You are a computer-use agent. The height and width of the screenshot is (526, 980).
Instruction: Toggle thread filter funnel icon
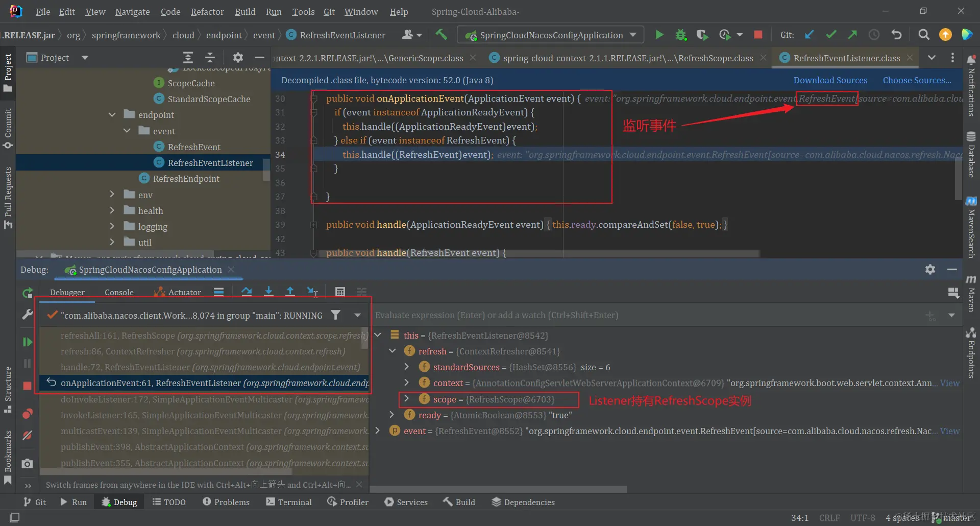coord(335,315)
